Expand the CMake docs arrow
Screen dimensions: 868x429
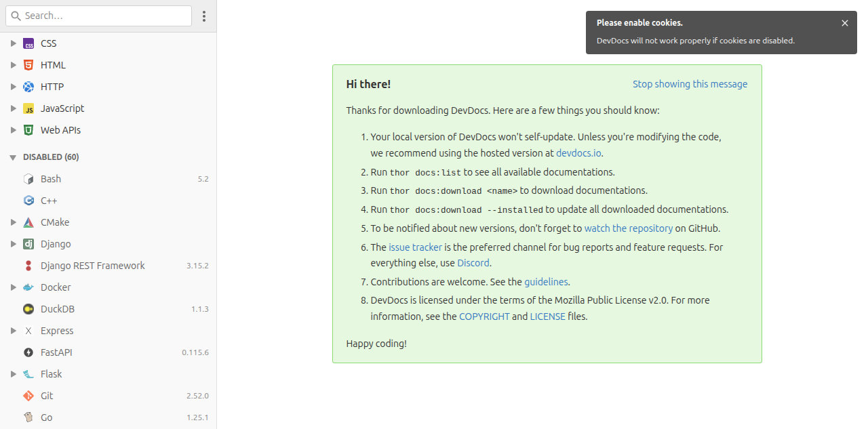13,222
